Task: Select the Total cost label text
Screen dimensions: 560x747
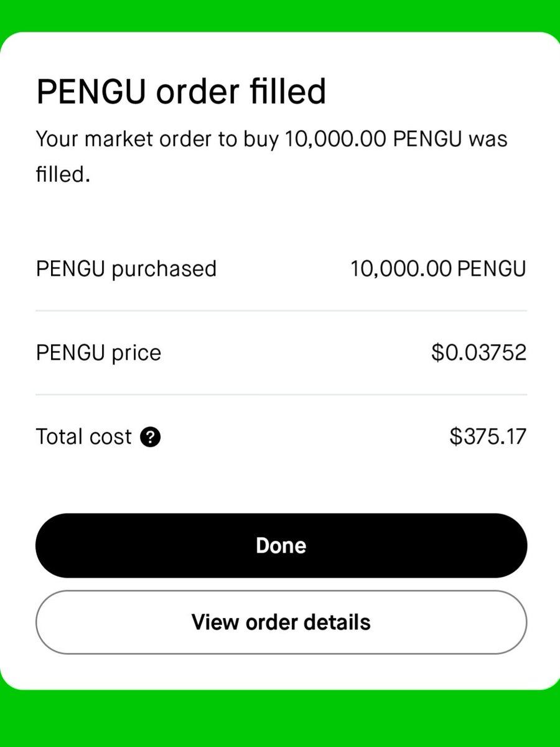Action: (x=84, y=436)
